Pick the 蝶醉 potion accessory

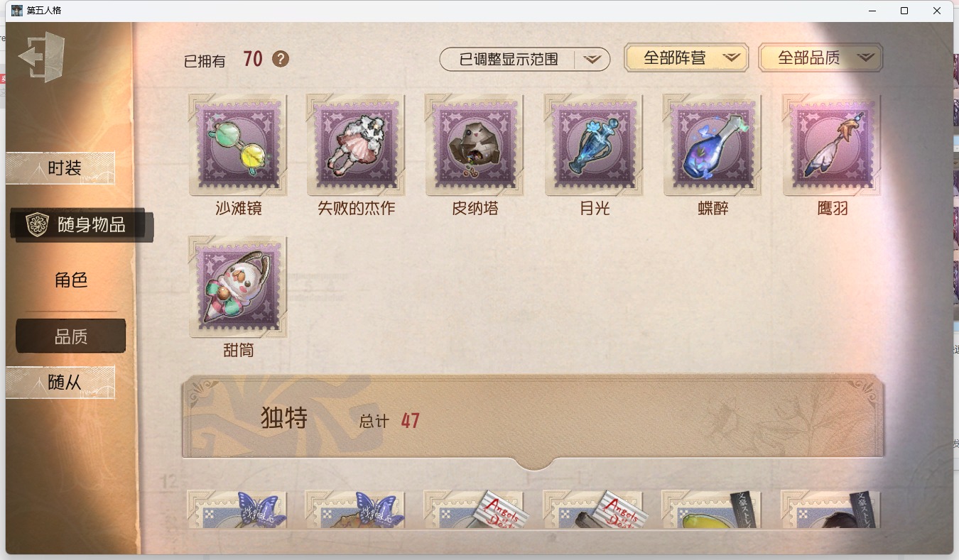[713, 145]
